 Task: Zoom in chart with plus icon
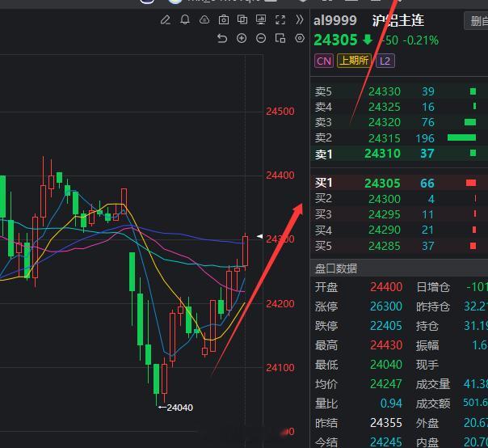click(x=242, y=38)
